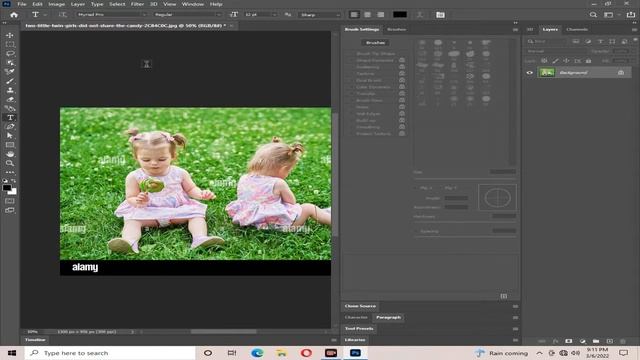
Task: Click the Delete layer trash icon
Action: click(623, 341)
